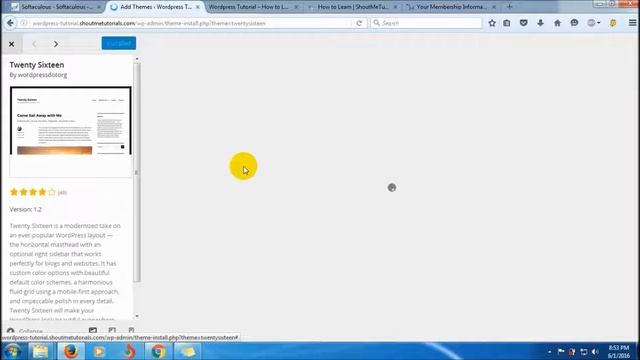The height and width of the screenshot is (360, 640).
Task: Open the grey globe add-on dropdown
Action: pyautogui.click(x=593, y=23)
